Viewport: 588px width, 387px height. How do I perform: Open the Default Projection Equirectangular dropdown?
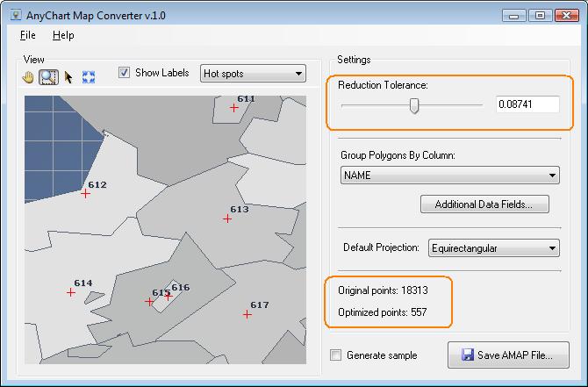[493, 248]
